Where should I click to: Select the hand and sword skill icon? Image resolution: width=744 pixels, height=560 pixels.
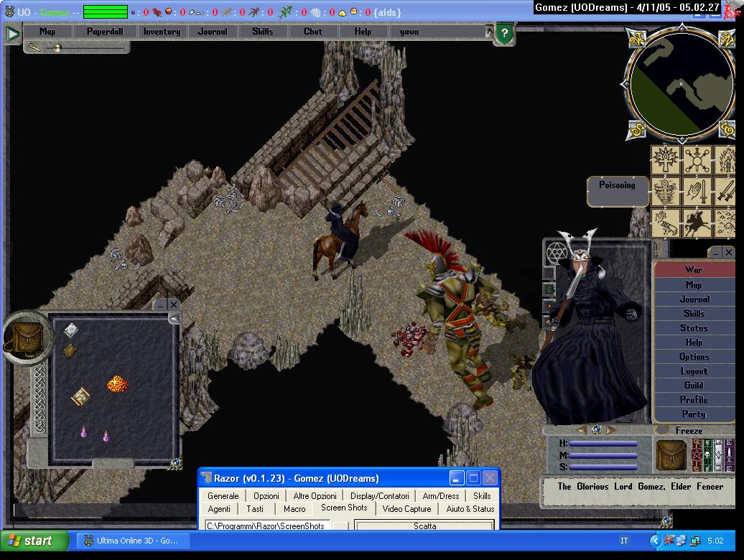point(697,191)
